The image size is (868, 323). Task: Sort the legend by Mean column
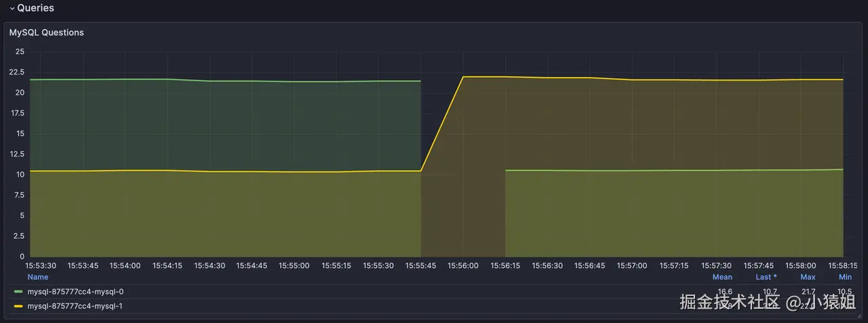coord(722,277)
